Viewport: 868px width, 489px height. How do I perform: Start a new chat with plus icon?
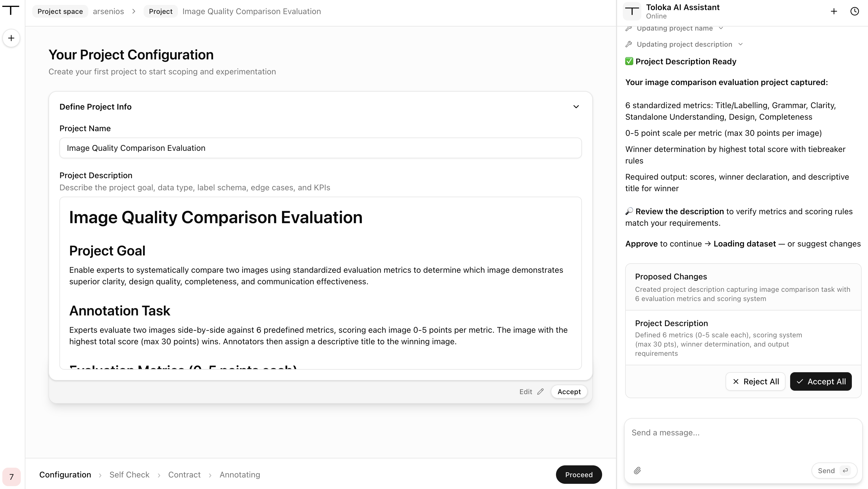click(834, 12)
